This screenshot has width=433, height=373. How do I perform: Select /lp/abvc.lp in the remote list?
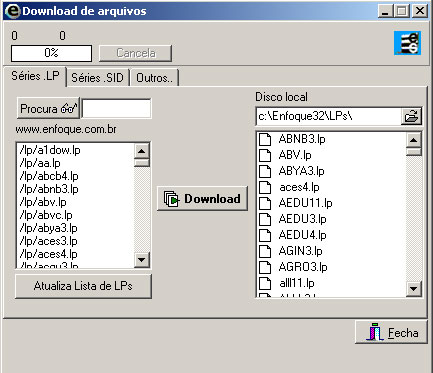click(46, 215)
